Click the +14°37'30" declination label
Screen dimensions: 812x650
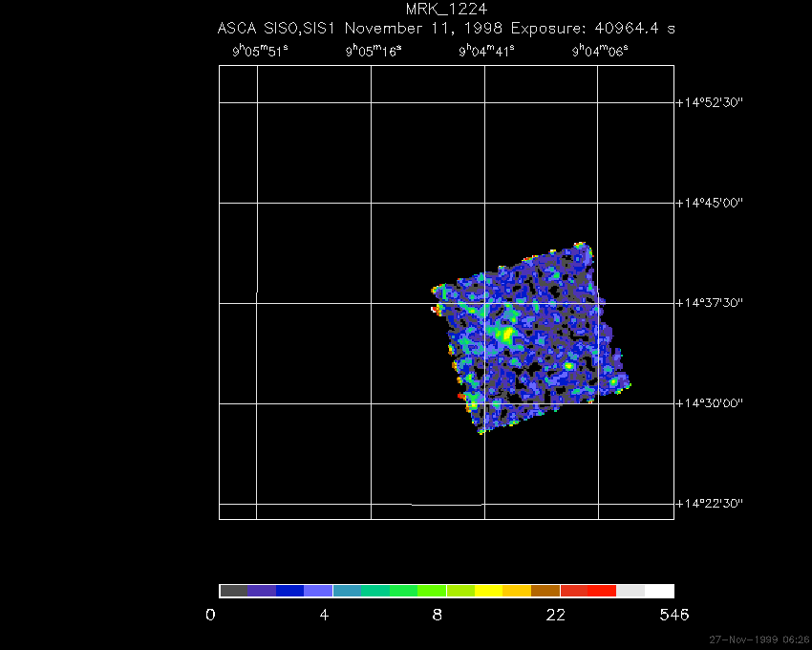710,303
